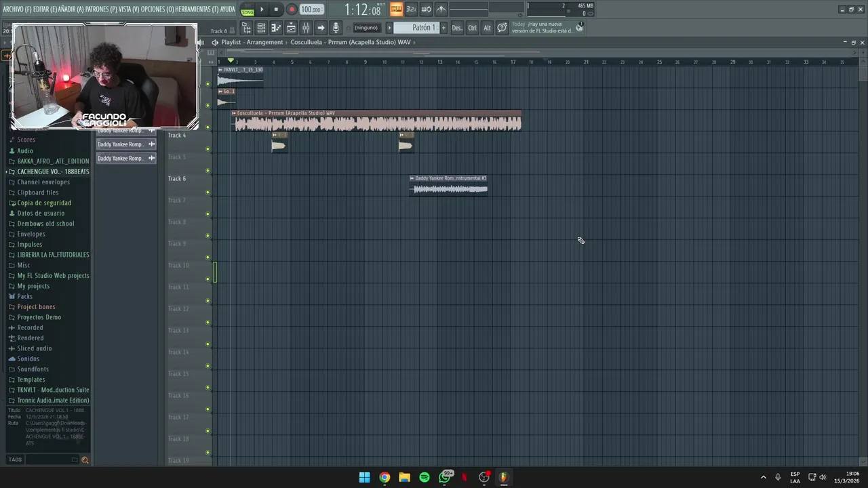Open the Mixer icon

point(306,28)
